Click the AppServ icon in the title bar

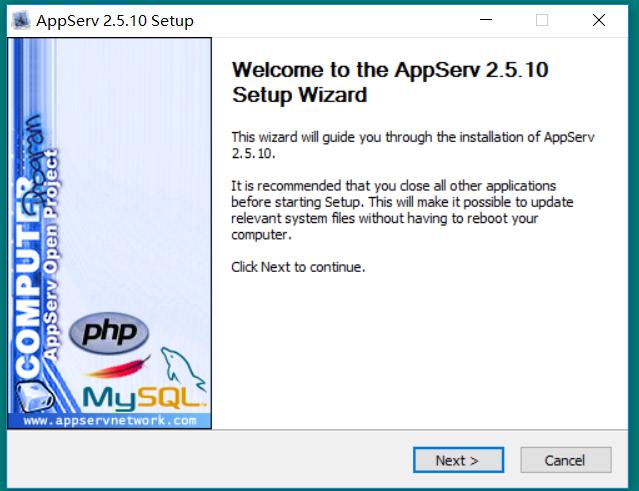(x=21, y=20)
